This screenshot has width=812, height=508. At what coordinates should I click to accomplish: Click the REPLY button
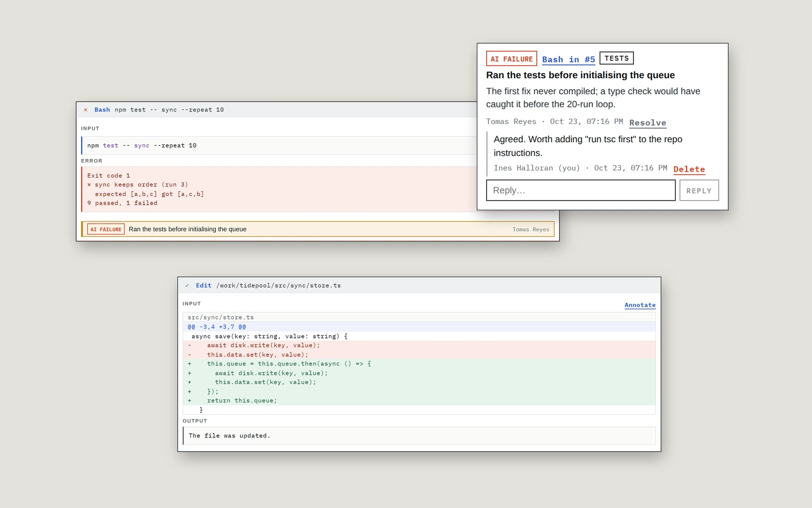(699, 190)
